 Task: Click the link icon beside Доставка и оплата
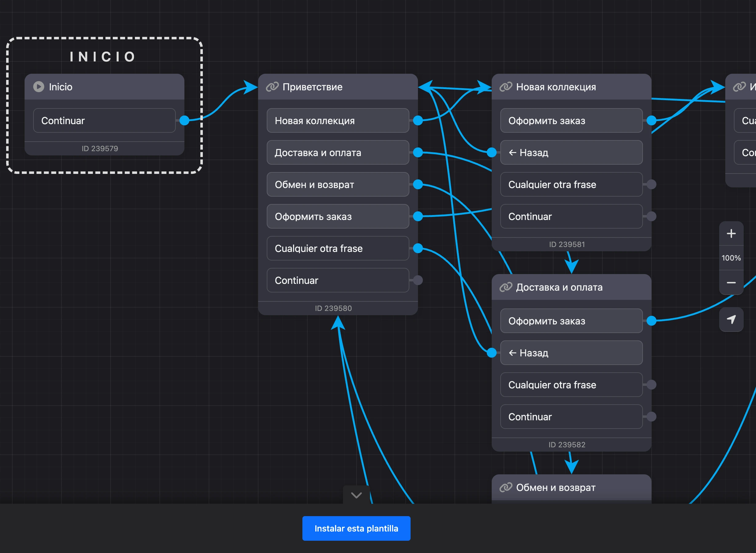(x=506, y=287)
